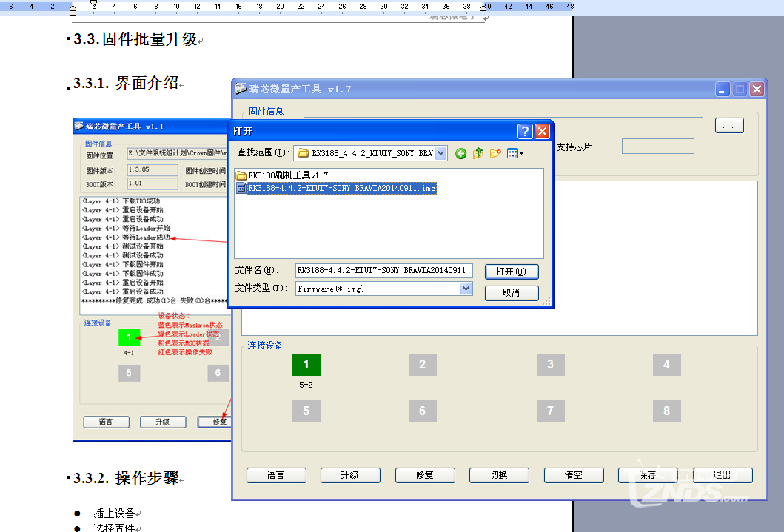Go up one folder level
This screenshot has height=532, width=784.
click(x=478, y=153)
